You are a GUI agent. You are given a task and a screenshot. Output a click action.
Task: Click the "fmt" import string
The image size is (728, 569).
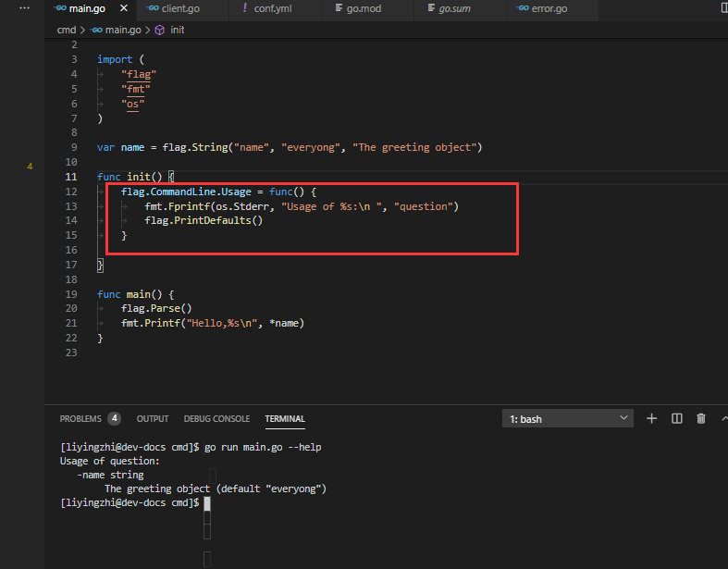click(x=136, y=89)
